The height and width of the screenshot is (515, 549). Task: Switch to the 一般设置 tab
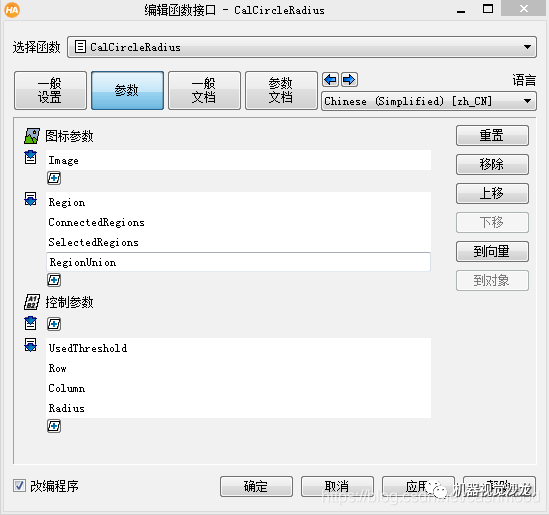pos(50,91)
